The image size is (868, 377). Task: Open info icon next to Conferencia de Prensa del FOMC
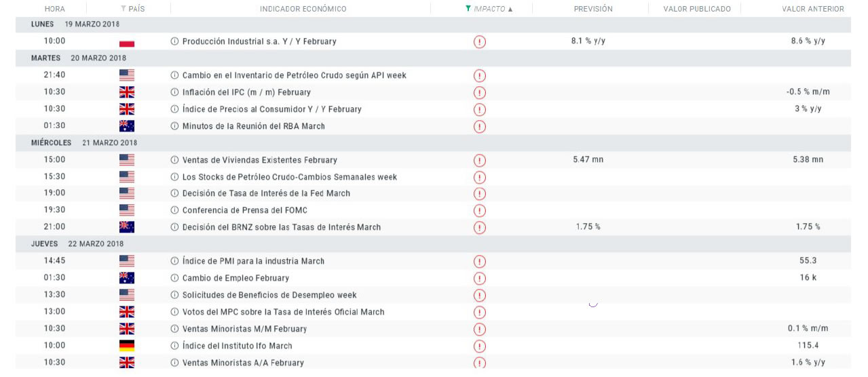174,210
